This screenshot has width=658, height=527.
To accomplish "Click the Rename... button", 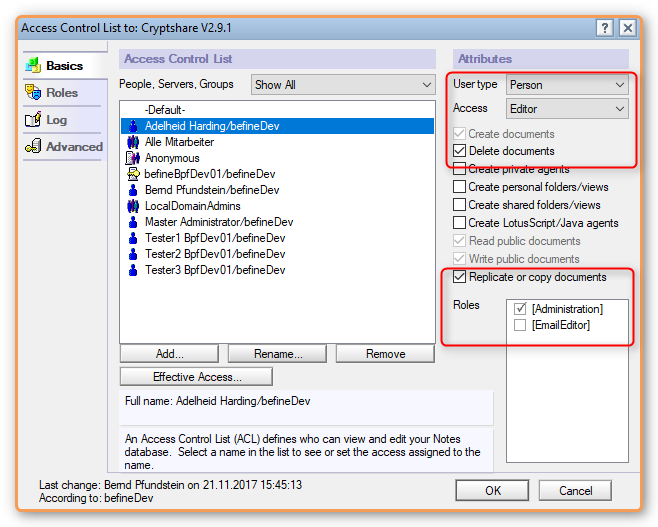I will click(277, 354).
